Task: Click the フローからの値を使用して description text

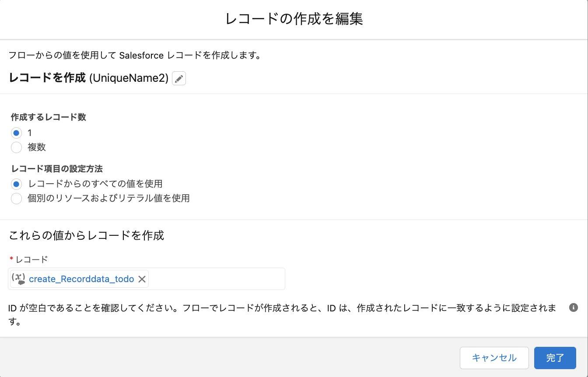Action: click(135, 56)
